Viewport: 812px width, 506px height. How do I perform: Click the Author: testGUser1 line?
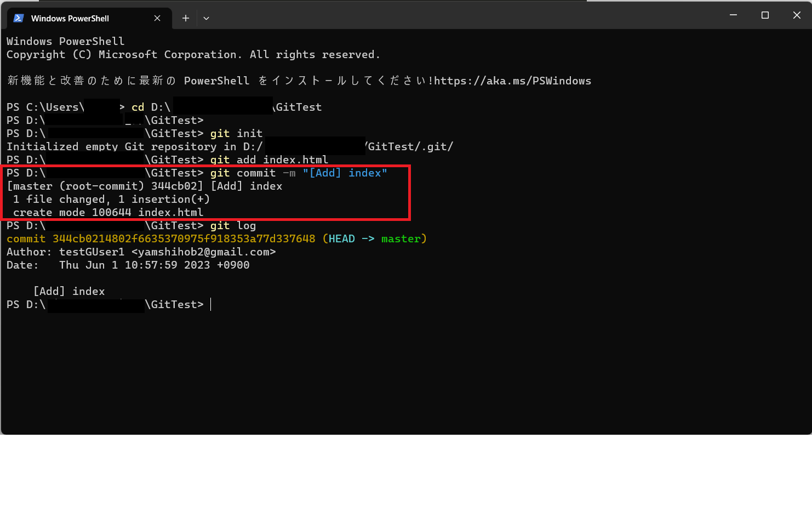click(141, 252)
